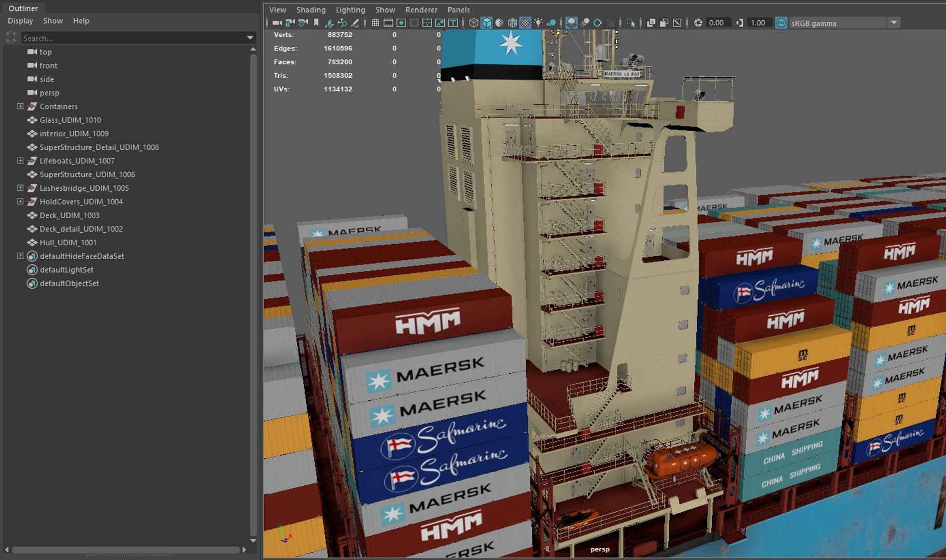Expand the Lifeboats_UDIM_1007 group

coord(20,161)
